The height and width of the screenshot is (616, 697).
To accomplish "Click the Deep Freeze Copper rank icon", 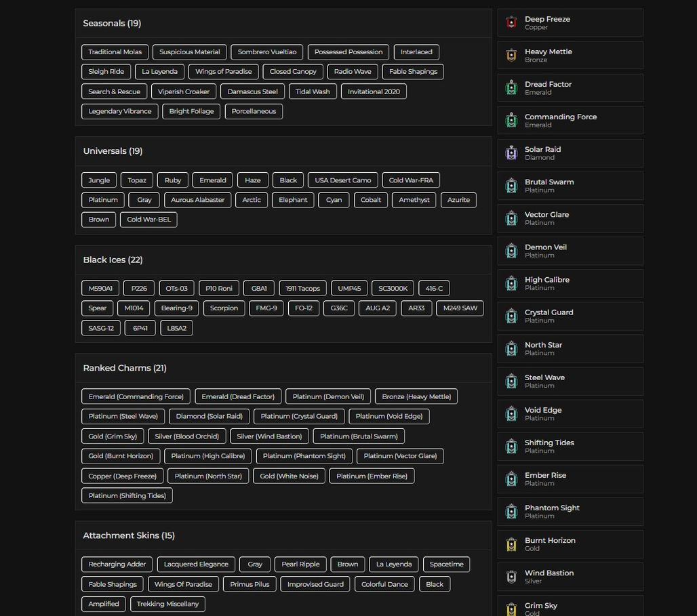I will tap(511, 22).
